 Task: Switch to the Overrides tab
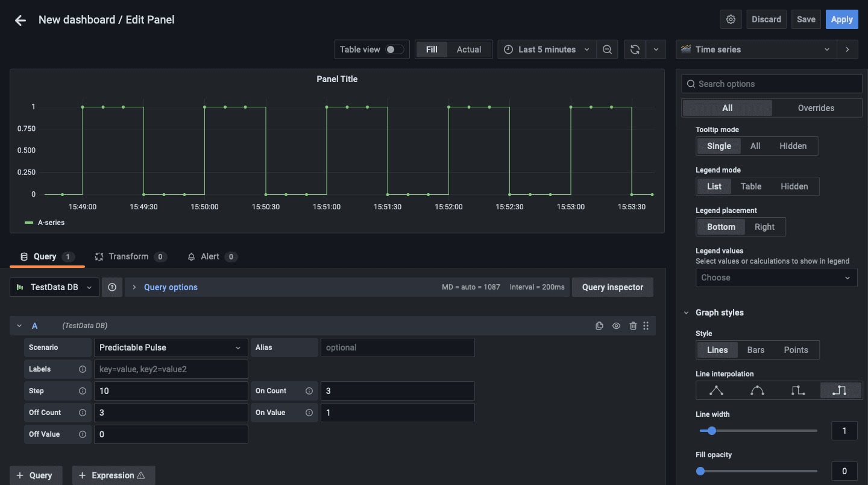pos(816,108)
